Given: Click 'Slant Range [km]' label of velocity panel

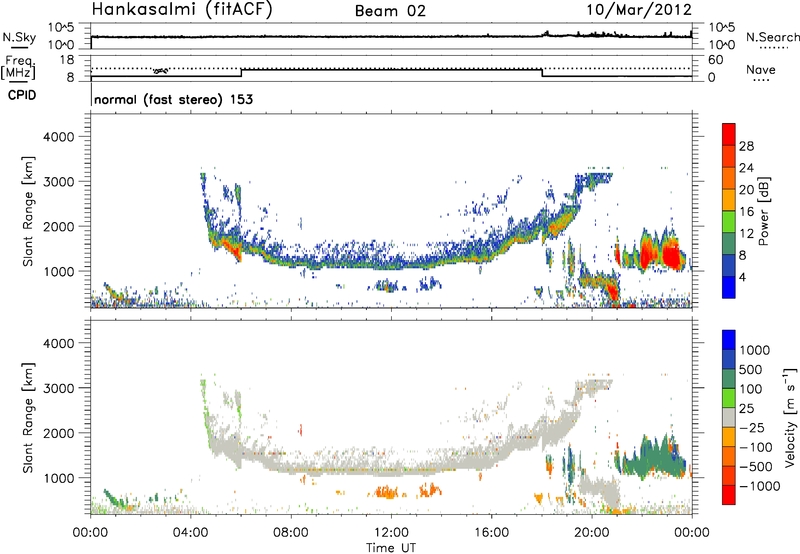Looking at the screenshot, I should pos(28,418).
